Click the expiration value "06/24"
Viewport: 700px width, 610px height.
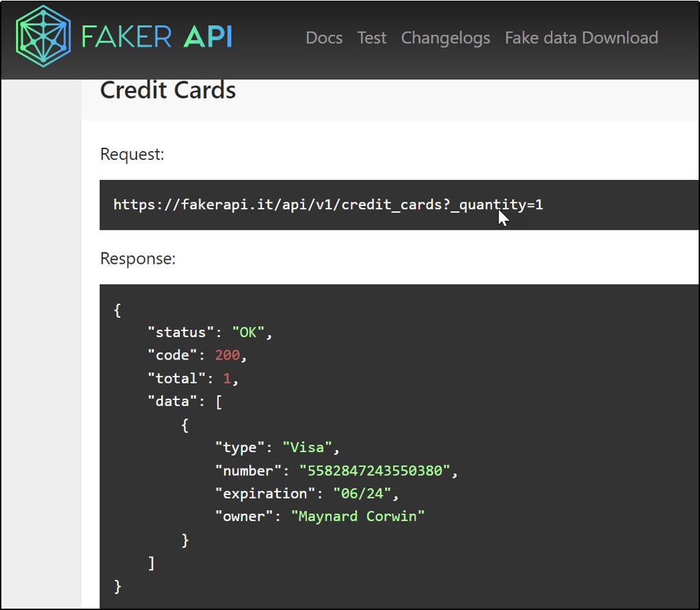362,494
